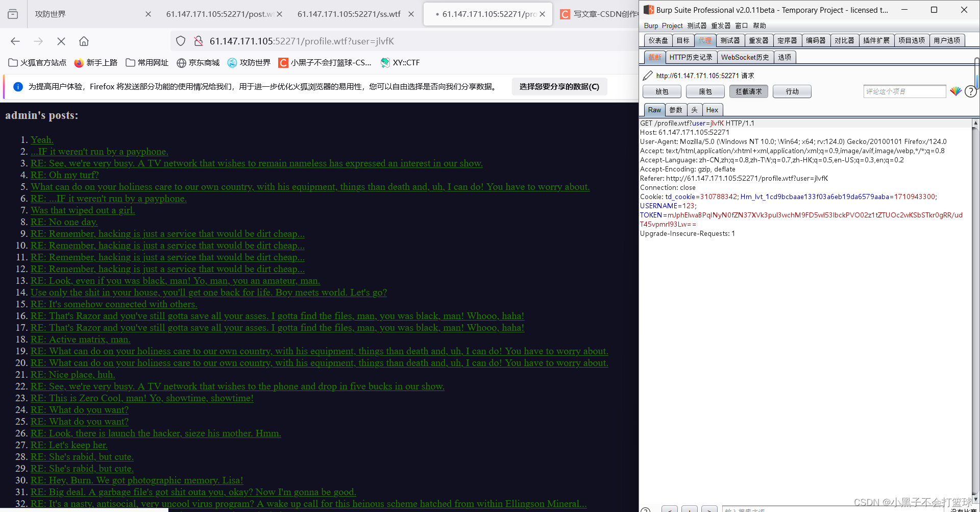Toggle 拦截请求 to disable interception

click(748, 91)
